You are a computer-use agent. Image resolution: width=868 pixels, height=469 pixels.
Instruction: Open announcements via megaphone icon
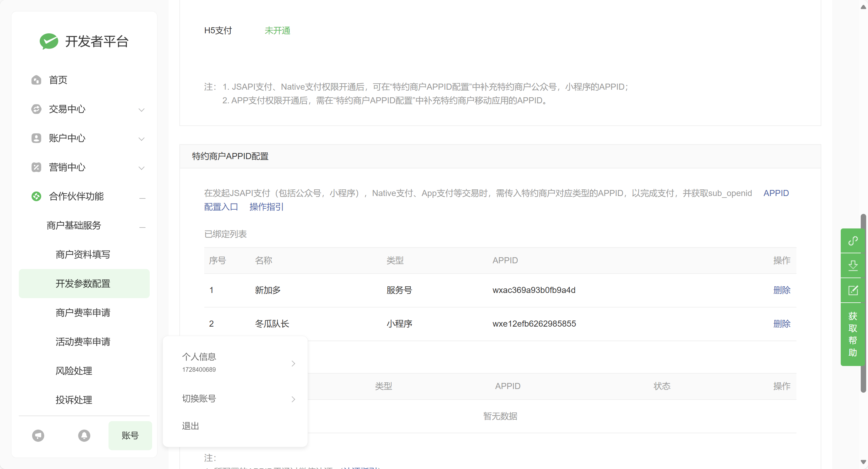click(38, 435)
